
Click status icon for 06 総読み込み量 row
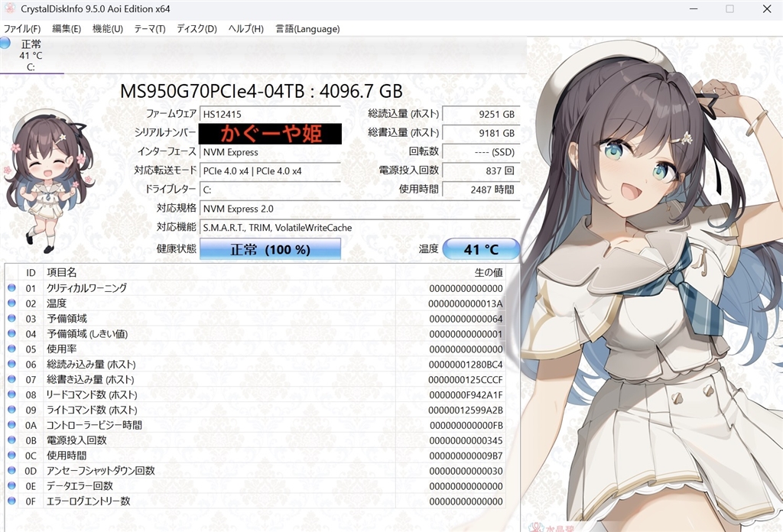pos(12,364)
